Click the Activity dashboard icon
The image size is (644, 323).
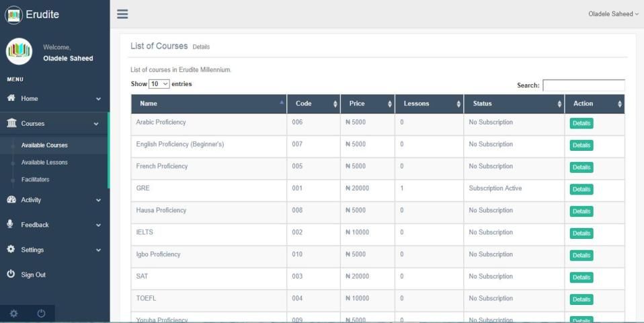pyautogui.click(x=11, y=200)
